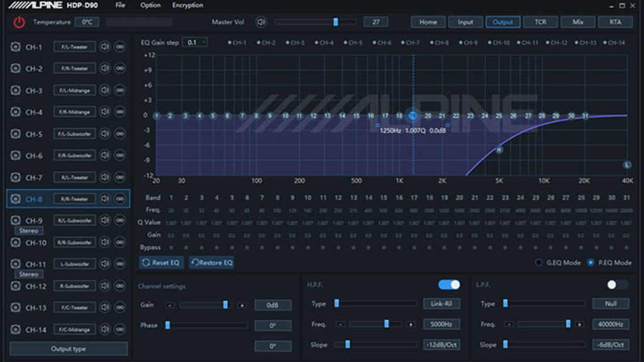Click CH-12 round channel icon
Image resolution: width=644 pixels, height=362 pixels.
[x=16, y=286]
